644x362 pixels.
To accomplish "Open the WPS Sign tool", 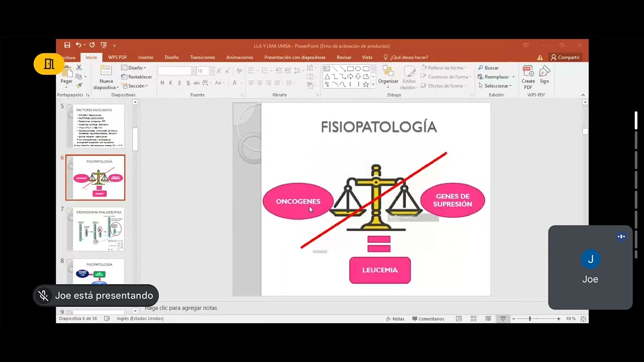I will click(x=544, y=75).
